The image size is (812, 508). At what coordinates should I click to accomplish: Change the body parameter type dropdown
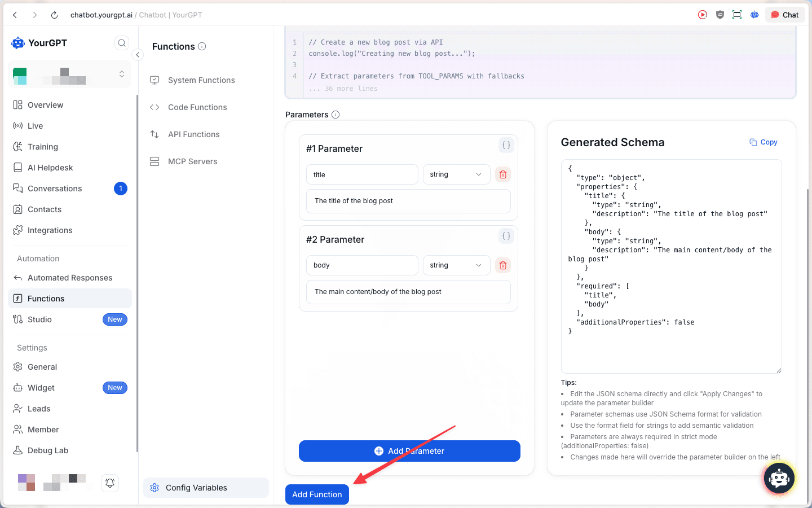[x=456, y=265]
